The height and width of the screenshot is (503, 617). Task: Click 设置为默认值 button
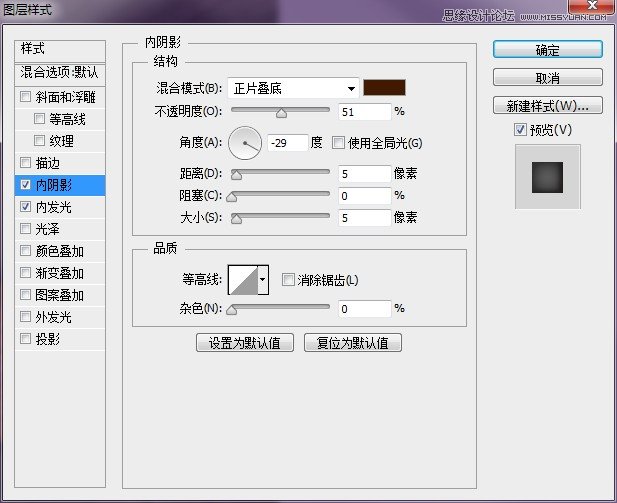245,343
